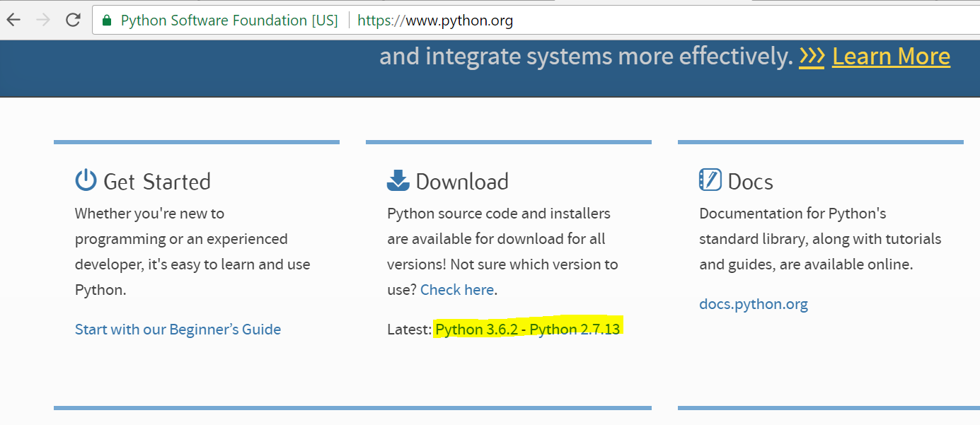This screenshot has height=425, width=980.
Task: Visit the docs.python.org link
Action: click(754, 304)
